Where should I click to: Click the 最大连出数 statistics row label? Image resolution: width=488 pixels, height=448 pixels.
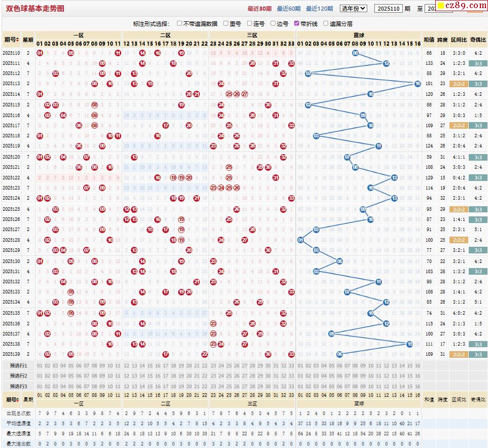[x=18, y=444]
